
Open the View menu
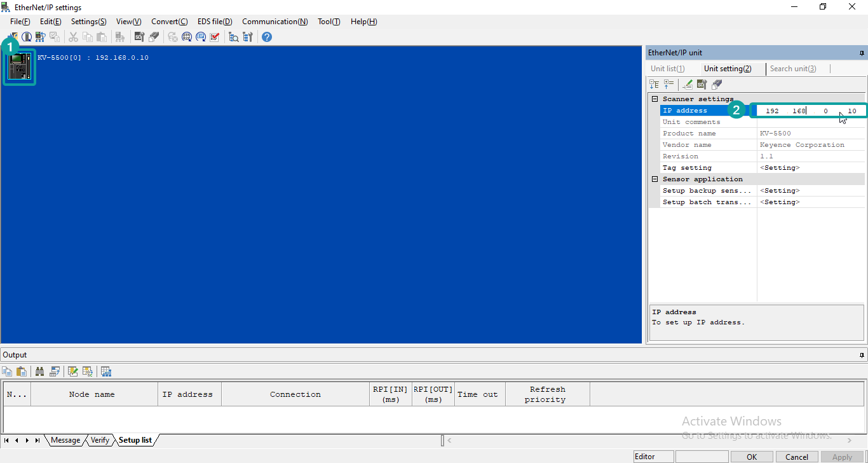click(x=129, y=22)
